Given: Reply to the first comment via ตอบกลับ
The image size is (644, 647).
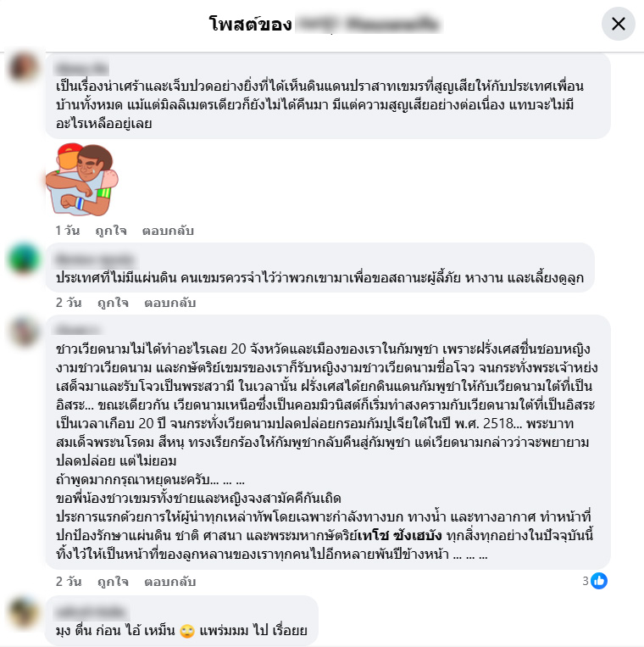Looking at the screenshot, I should tap(168, 231).
